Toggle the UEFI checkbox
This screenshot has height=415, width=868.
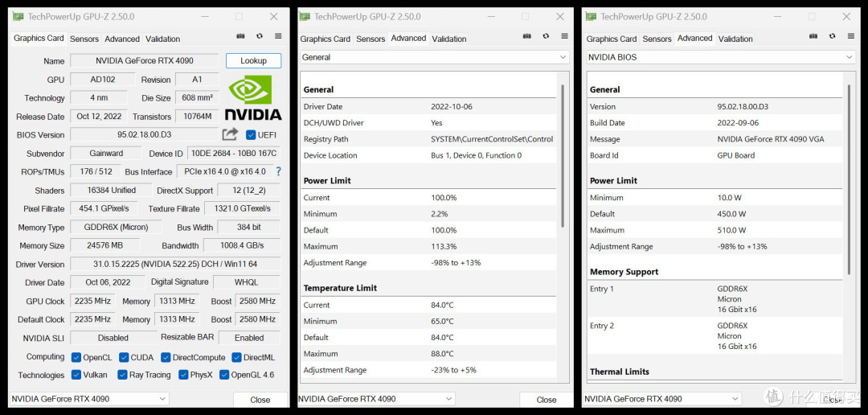tap(251, 134)
